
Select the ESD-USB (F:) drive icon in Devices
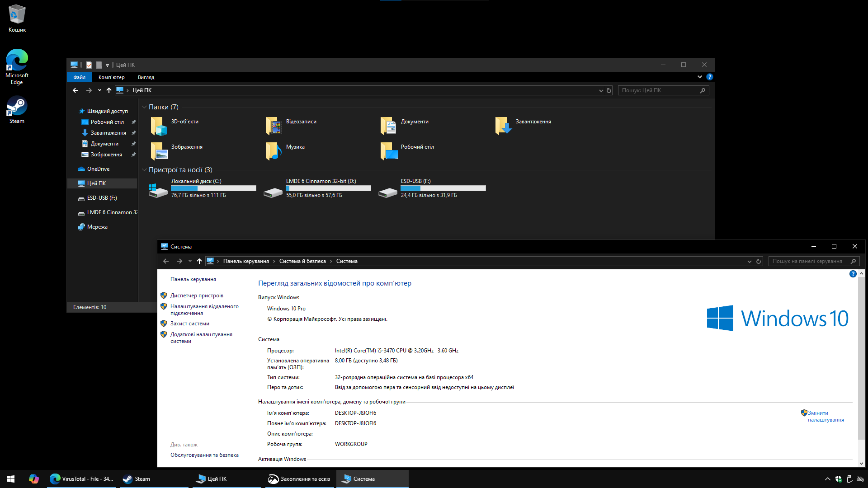388,192
